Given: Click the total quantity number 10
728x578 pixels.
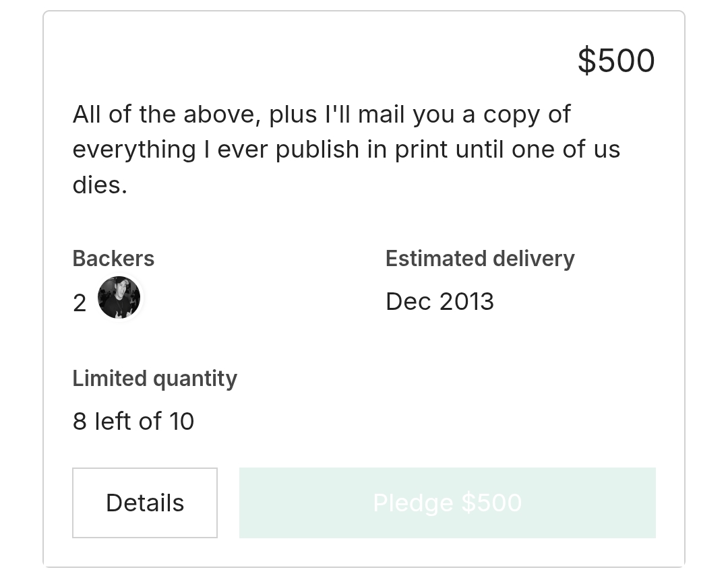Looking at the screenshot, I should [x=181, y=422].
